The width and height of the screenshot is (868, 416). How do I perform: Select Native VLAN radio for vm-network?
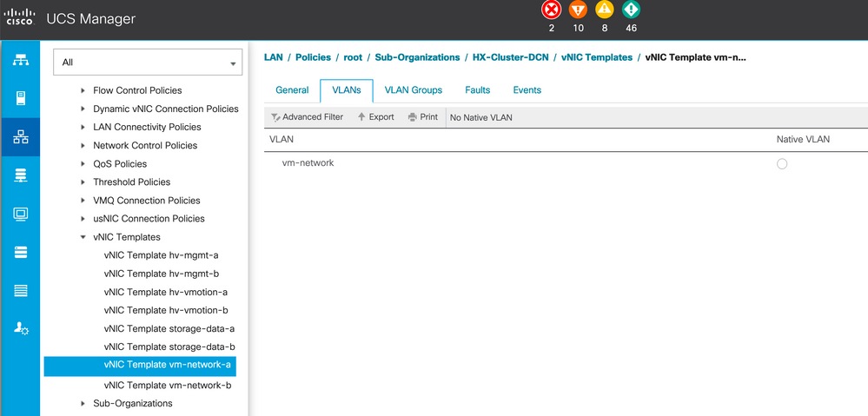782,164
